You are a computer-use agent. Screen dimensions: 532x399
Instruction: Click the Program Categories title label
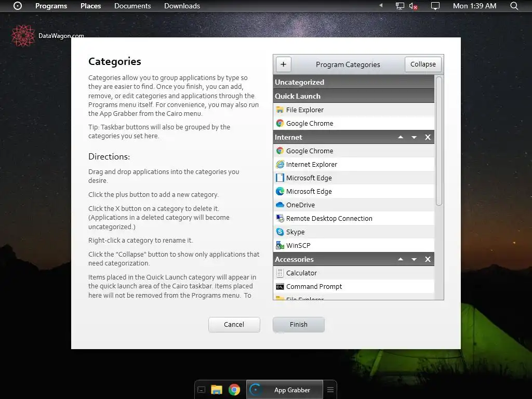(x=348, y=64)
